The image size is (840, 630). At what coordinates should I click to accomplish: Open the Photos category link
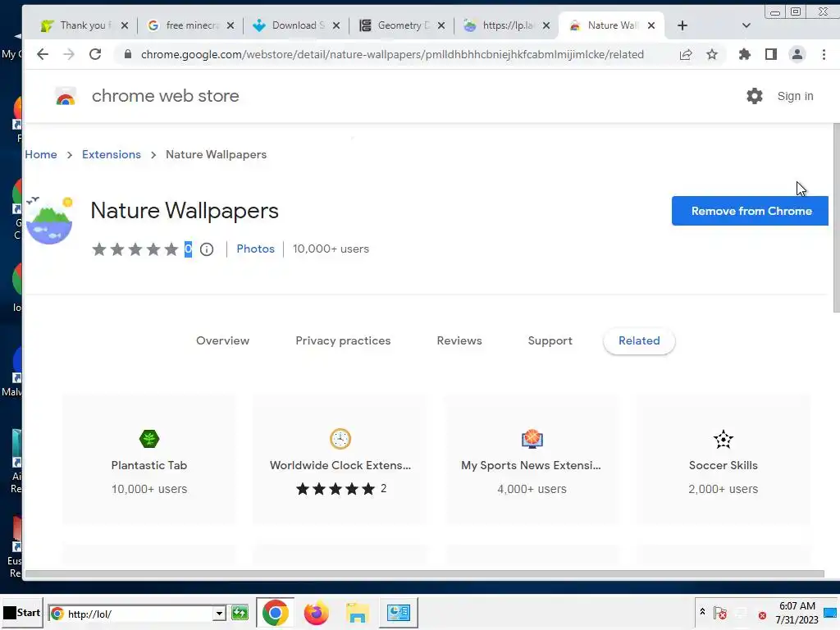click(x=256, y=249)
